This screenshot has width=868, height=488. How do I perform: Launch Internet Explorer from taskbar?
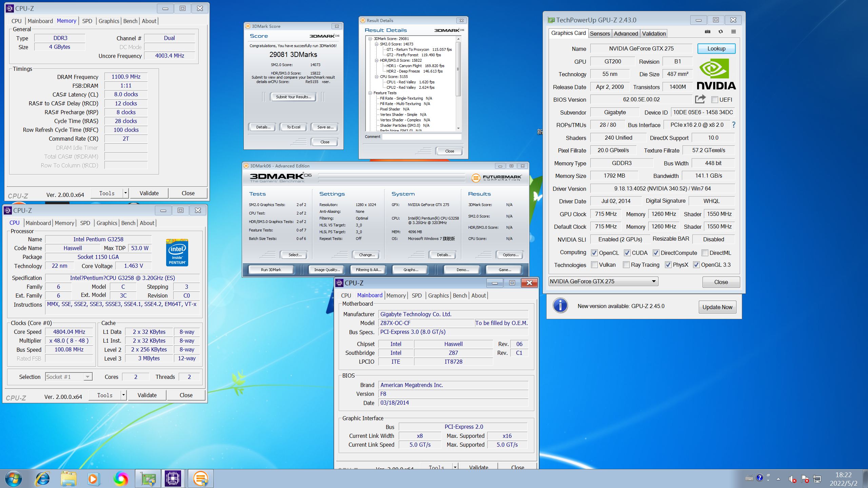tap(43, 479)
